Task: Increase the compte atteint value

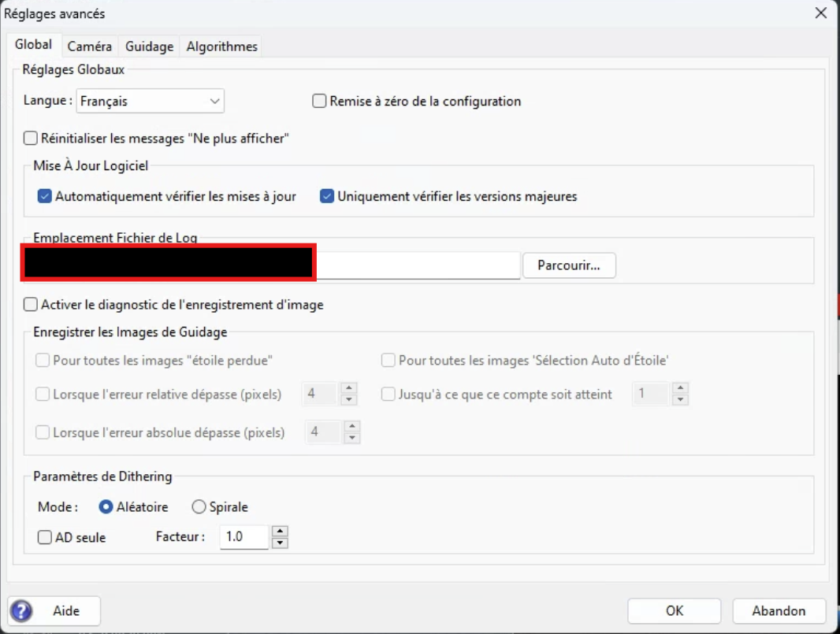Action: click(x=680, y=388)
